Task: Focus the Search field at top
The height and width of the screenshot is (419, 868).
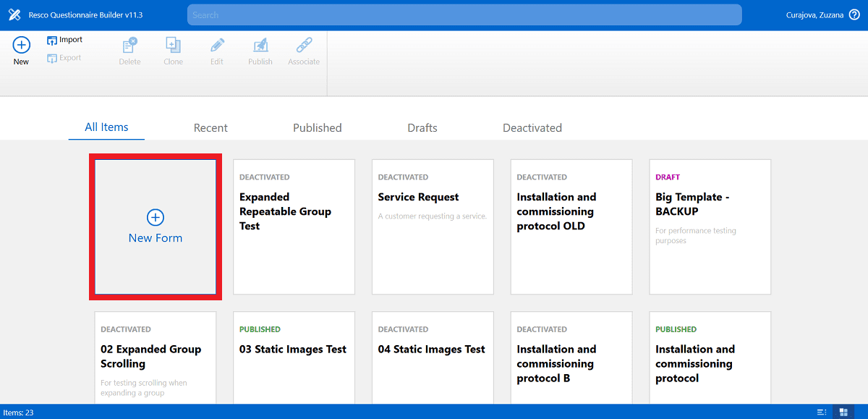Action: coord(464,14)
